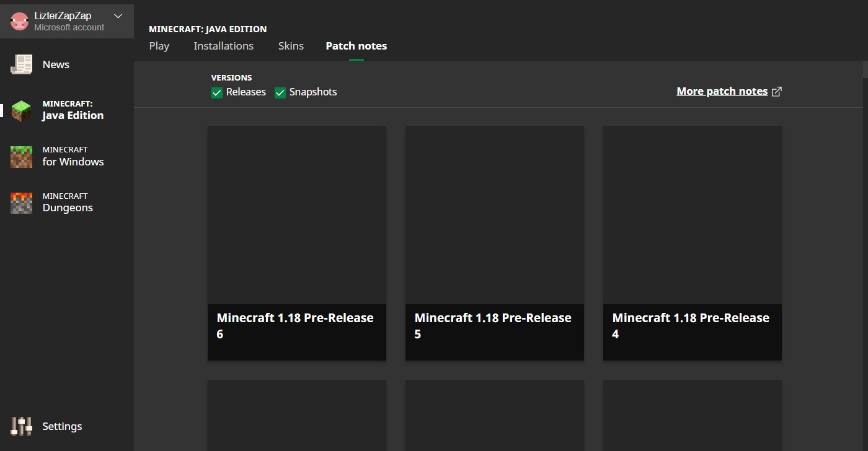Toggle the Snapshots checkbox
The image size is (868, 451).
(280, 92)
